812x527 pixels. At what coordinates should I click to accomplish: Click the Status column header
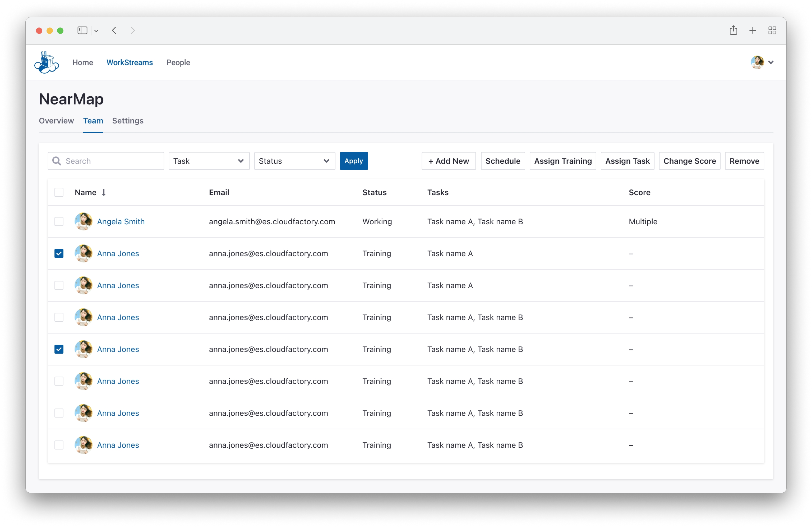374,192
